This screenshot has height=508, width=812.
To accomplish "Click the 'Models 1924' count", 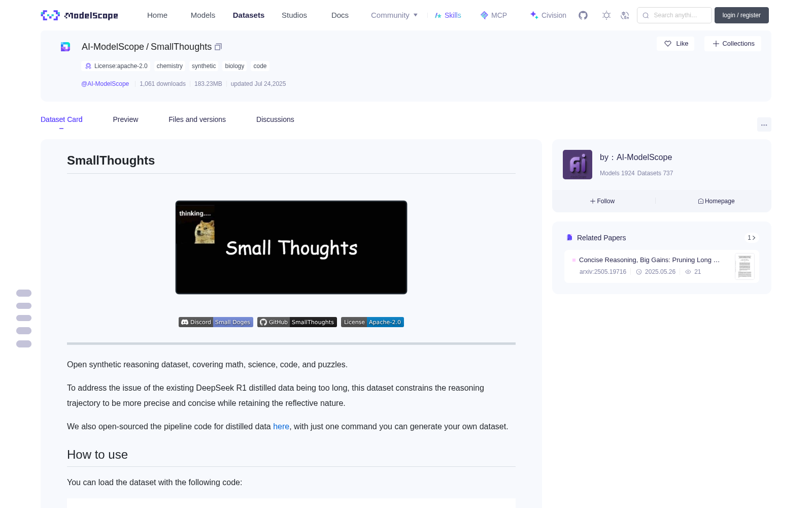I will click(x=617, y=173).
